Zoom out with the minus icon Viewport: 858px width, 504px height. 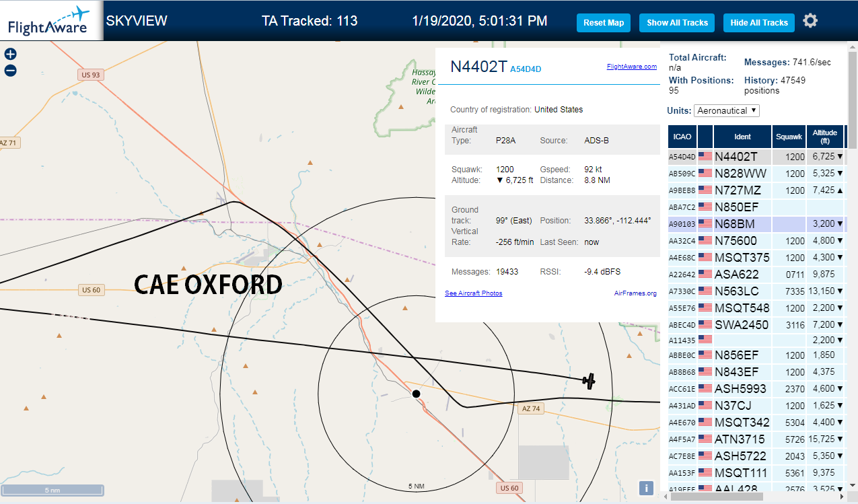point(10,71)
